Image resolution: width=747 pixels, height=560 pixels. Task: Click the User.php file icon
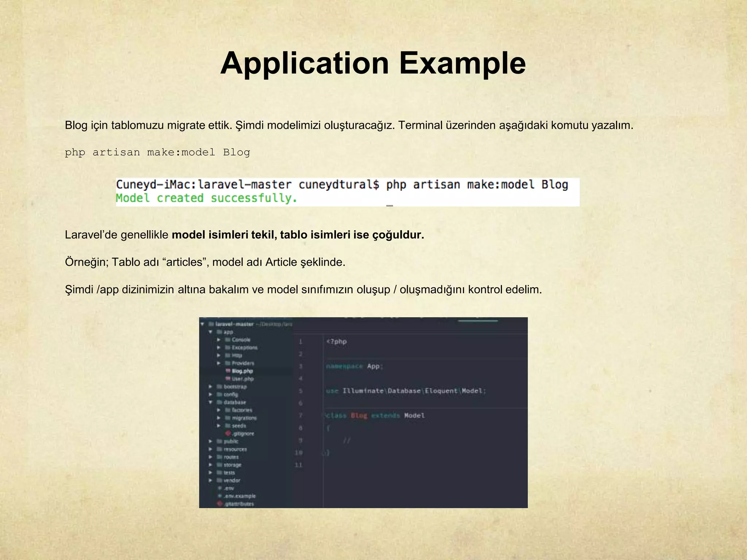click(x=228, y=379)
